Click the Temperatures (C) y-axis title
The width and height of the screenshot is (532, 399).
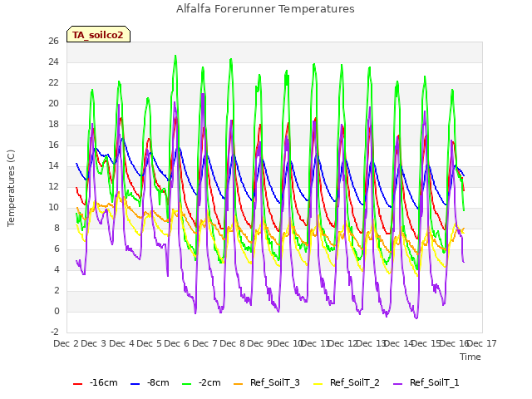(11, 189)
